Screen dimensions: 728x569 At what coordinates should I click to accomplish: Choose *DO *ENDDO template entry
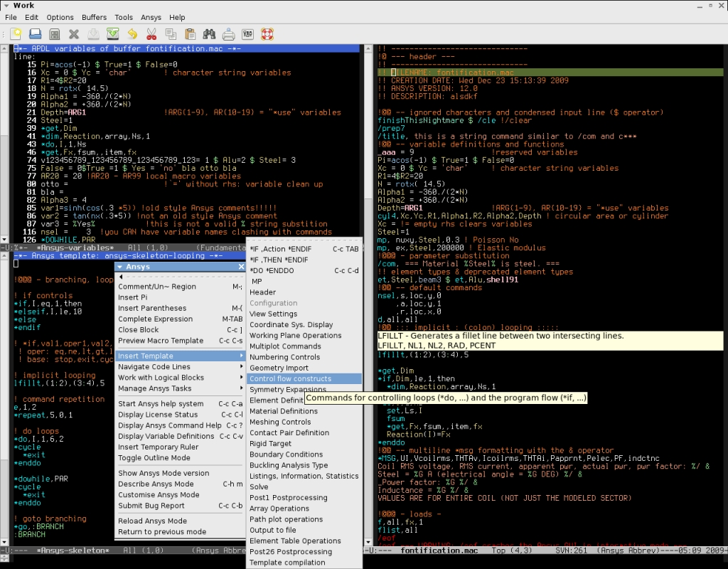coord(304,270)
